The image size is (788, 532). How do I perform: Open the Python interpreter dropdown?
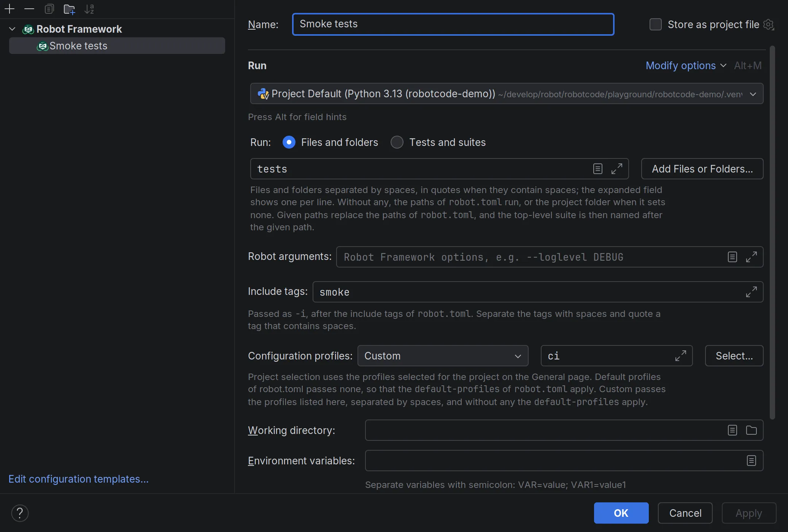pyautogui.click(x=507, y=93)
